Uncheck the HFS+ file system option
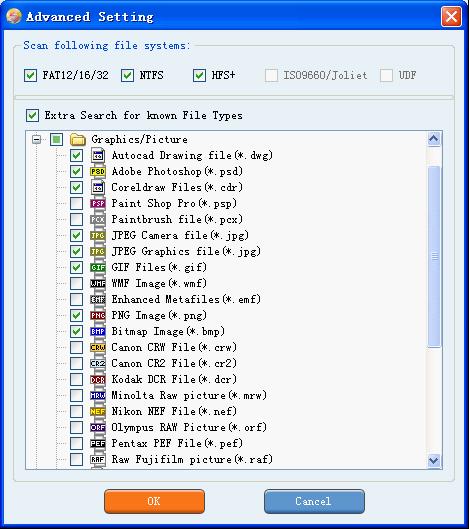469x529 pixels. [199, 75]
